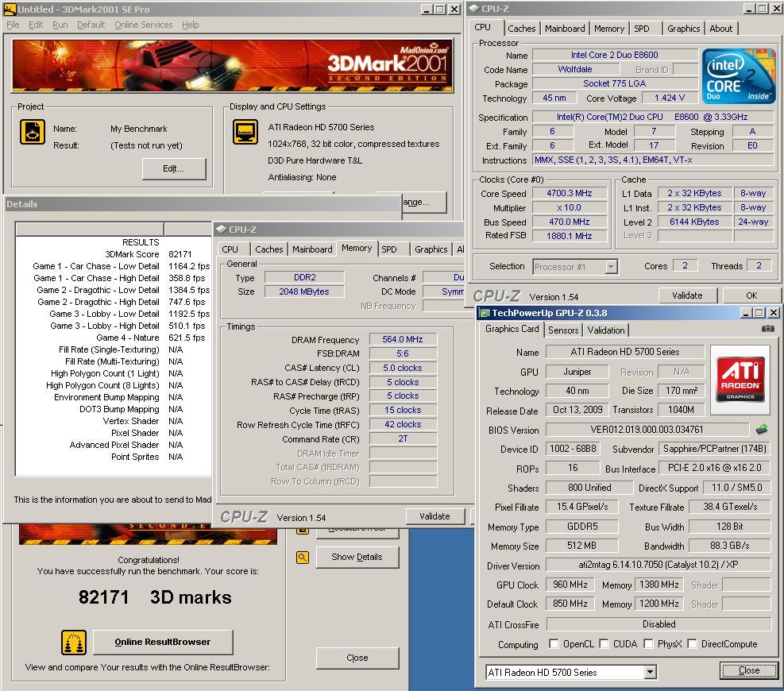The width and height of the screenshot is (784, 691).
Task: Open the ATI Radeon HD 5700 Series dropdown
Action: pyautogui.click(x=650, y=673)
